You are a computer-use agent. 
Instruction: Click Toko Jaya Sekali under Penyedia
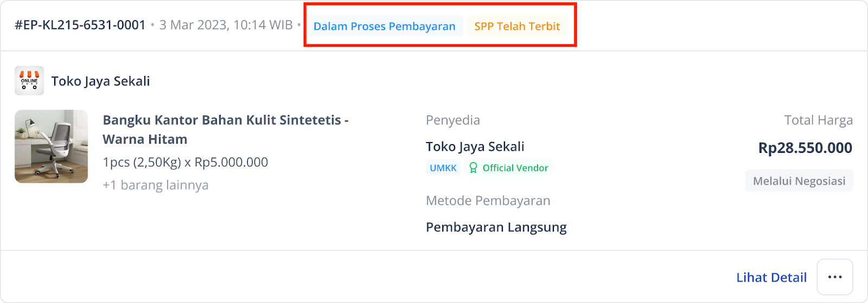(x=475, y=146)
